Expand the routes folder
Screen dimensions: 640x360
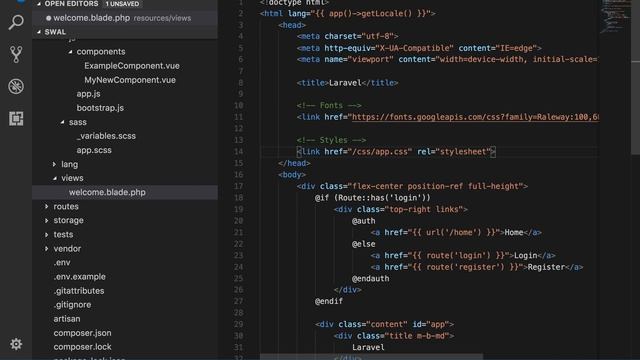(x=47, y=207)
